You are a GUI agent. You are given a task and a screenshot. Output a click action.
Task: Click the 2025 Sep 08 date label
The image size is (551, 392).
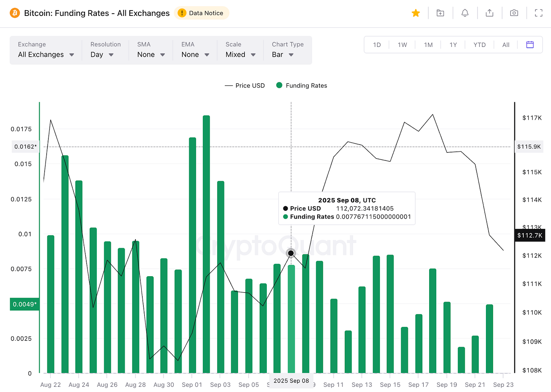click(x=291, y=381)
